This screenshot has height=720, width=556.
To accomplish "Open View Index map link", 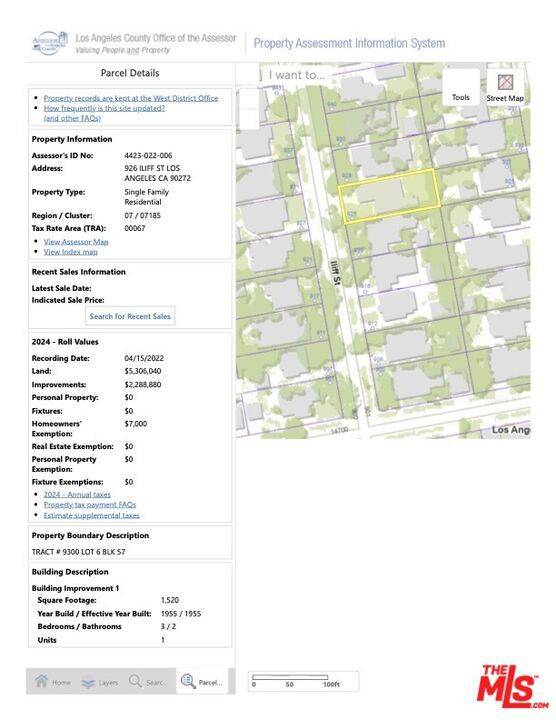I will (70, 252).
